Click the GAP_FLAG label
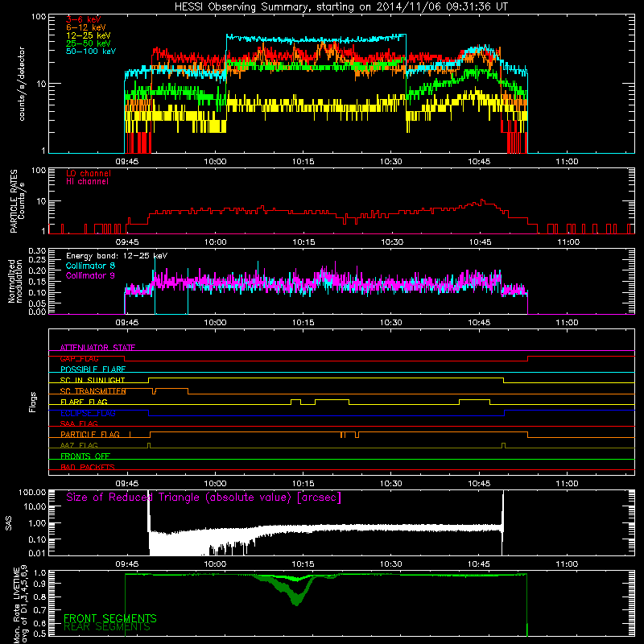The width and height of the screenshot is (644, 644). click(79, 358)
